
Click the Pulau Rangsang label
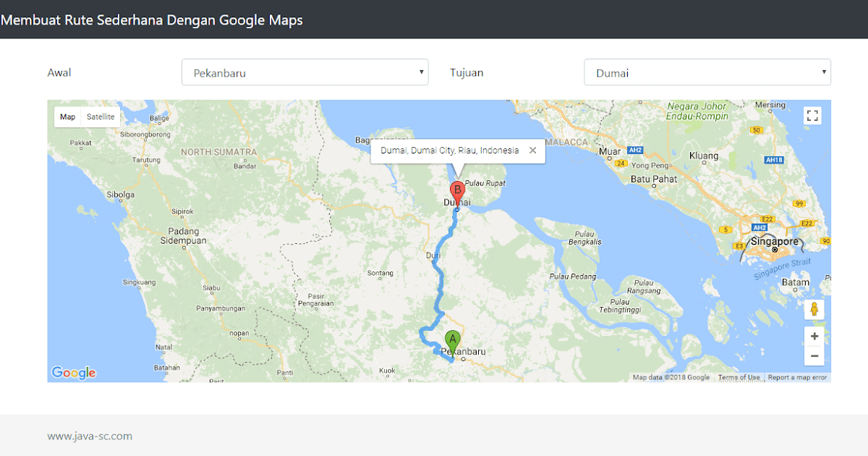pos(643,286)
